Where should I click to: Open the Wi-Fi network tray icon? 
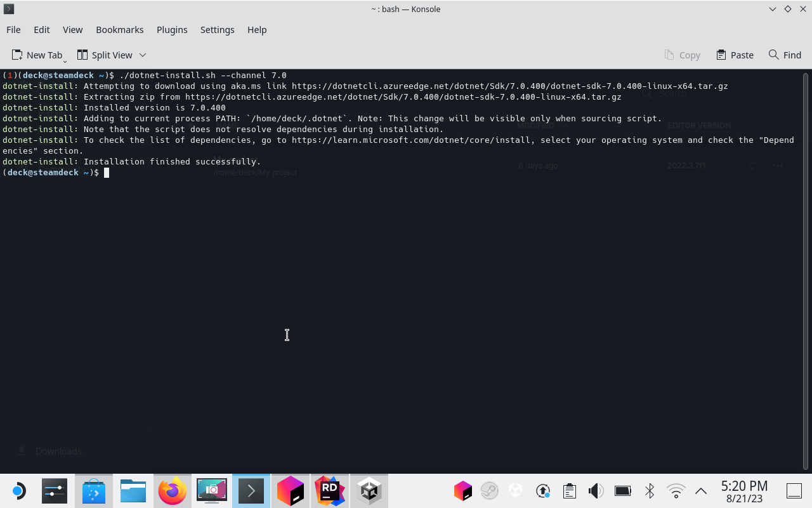pyautogui.click(x=676, y=491)
